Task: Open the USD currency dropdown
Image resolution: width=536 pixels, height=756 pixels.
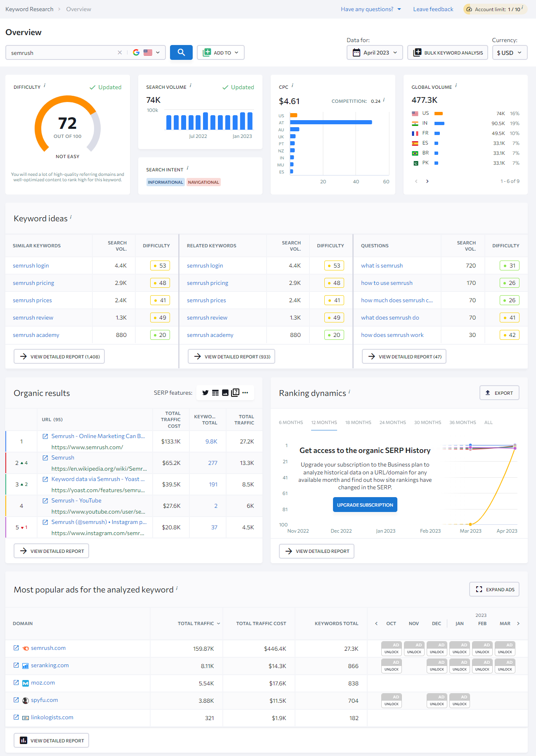Action: 510,52
